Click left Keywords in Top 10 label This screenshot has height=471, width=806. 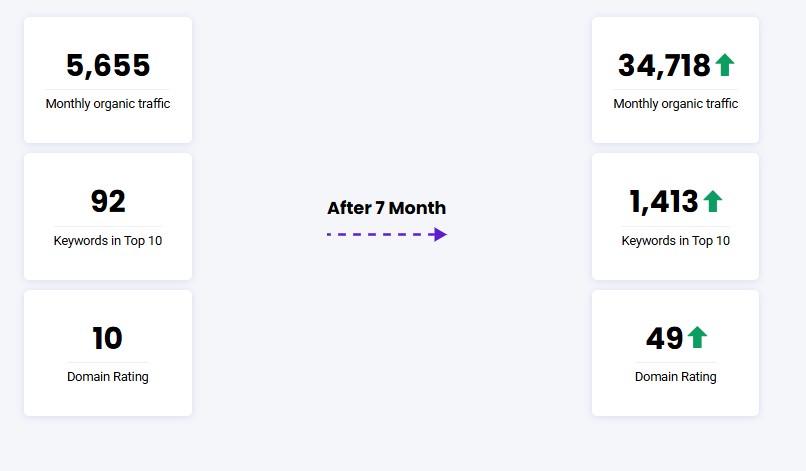pos(108,240)
